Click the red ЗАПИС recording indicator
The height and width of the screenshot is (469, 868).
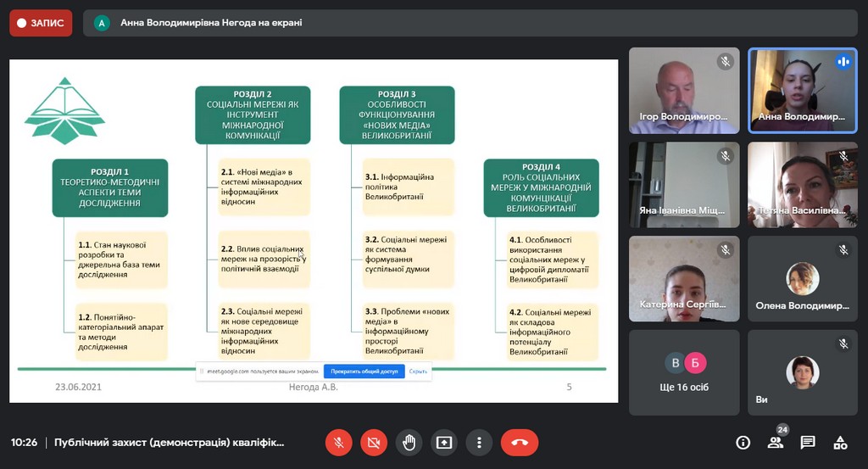pyautogui.click(x=41, y=23)
